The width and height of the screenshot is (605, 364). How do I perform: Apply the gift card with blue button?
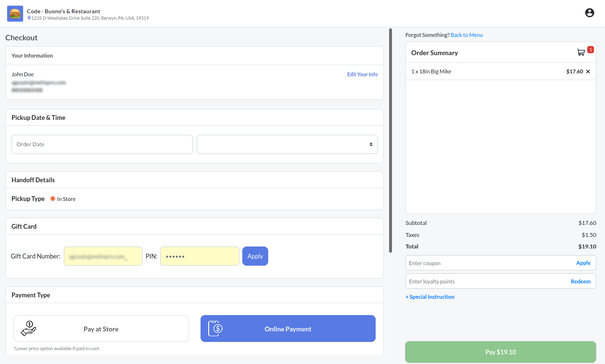coord(255,256)
